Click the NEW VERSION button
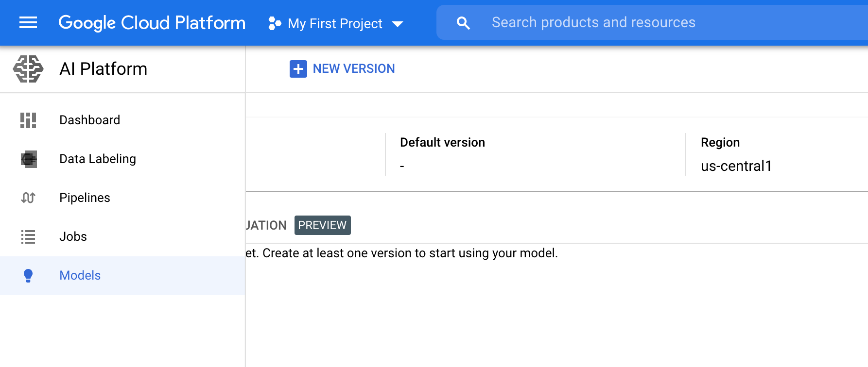The image size is (868, 367). click(x=353, y=69)
